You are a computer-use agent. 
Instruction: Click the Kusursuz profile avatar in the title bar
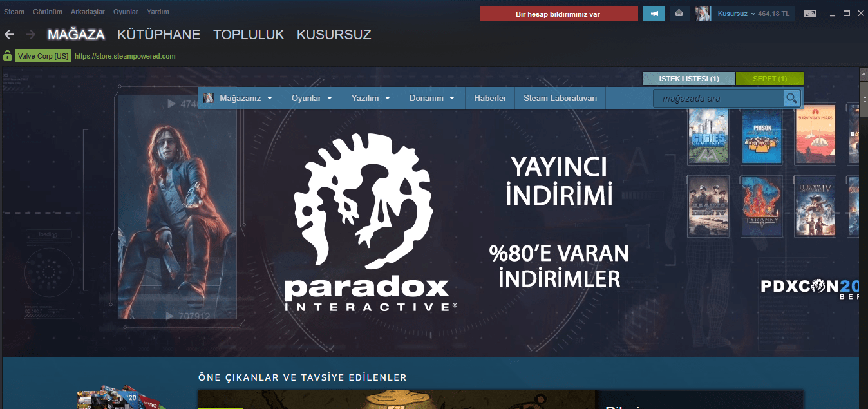click(x=703, y=14)
